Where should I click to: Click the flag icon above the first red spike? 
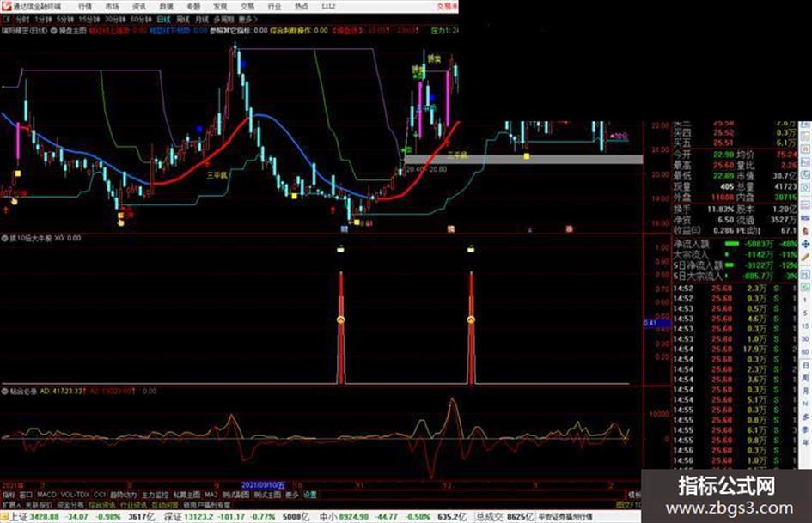[341, 250]
